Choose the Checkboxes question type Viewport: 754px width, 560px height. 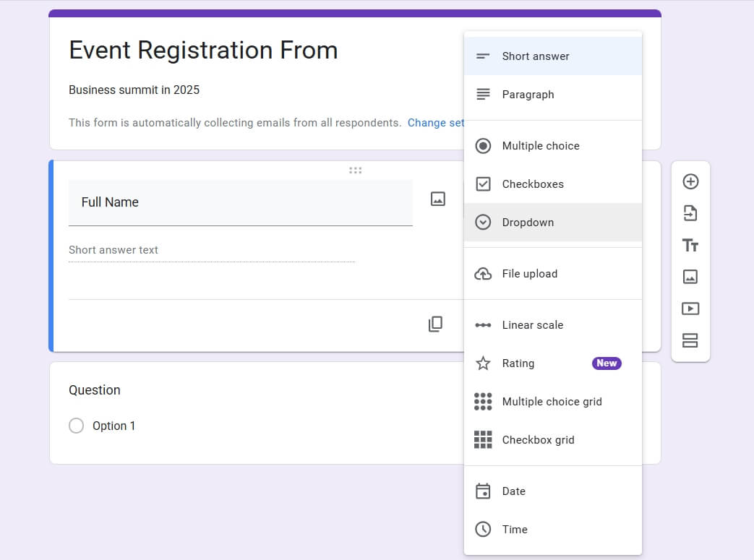tap(533, 184)
